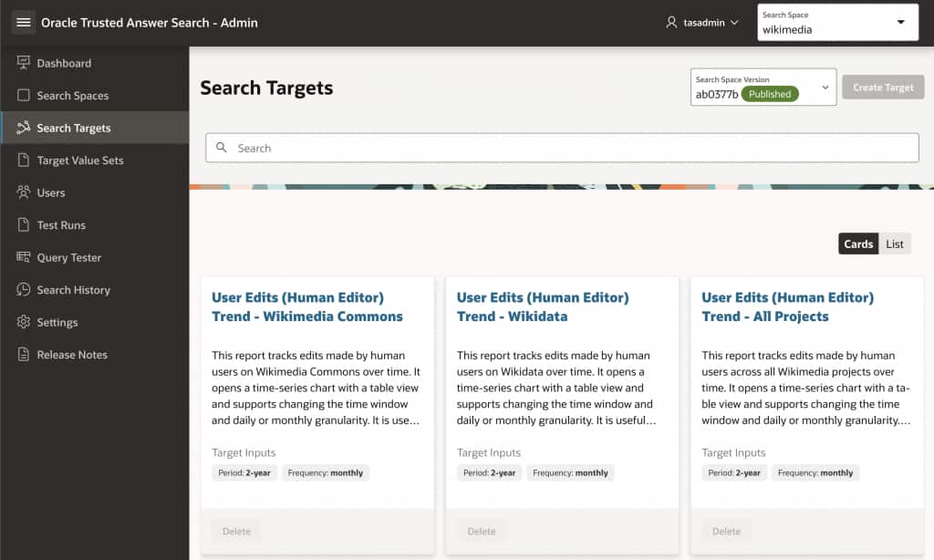The image size is (934, 560).
Task: Click the All Projects card description text
Action: [806, 388]
